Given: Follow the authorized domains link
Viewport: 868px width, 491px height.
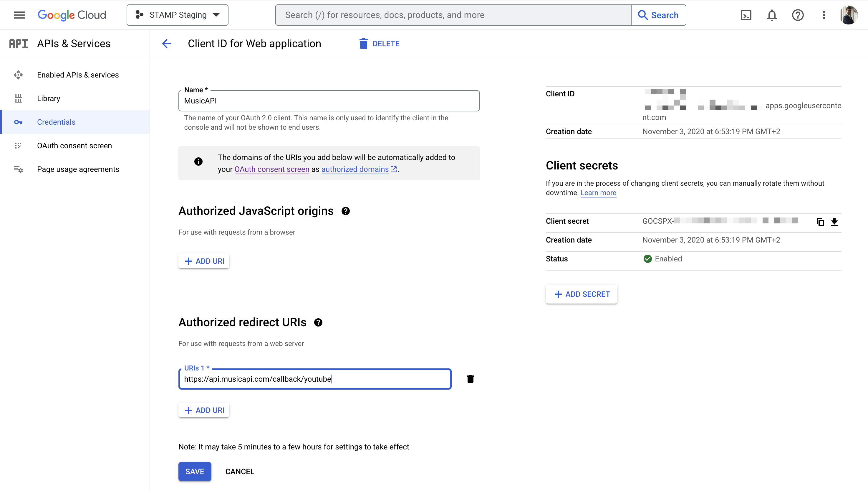Looking at the screenshot, I should [x=355, y=169].
